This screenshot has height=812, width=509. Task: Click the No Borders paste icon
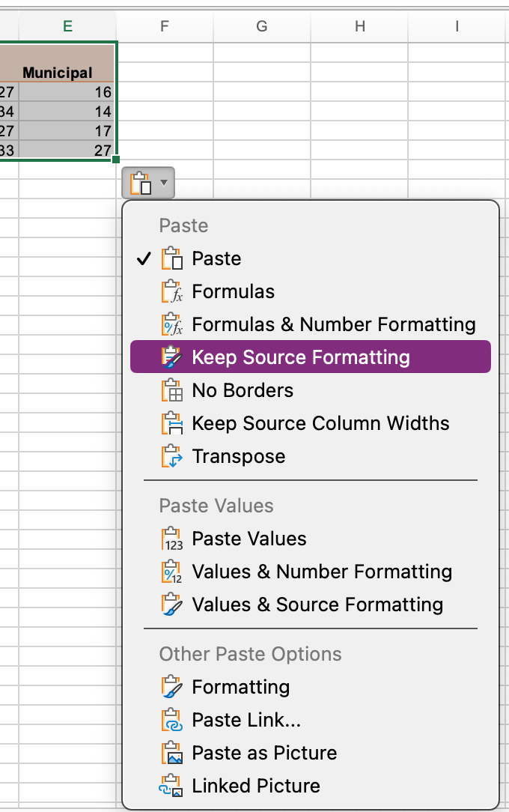click(x=171, y=390)
